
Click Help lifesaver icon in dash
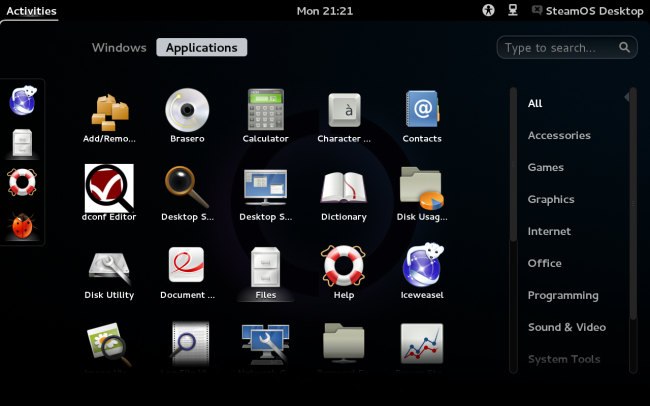pyautogui.click(x=22, y=182)
